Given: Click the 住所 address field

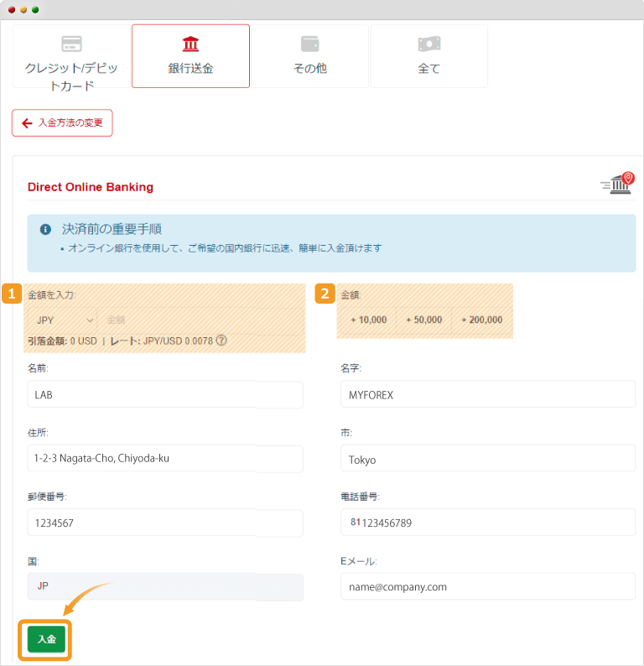Looking at the screenshot, I should (x=165, y=459).
